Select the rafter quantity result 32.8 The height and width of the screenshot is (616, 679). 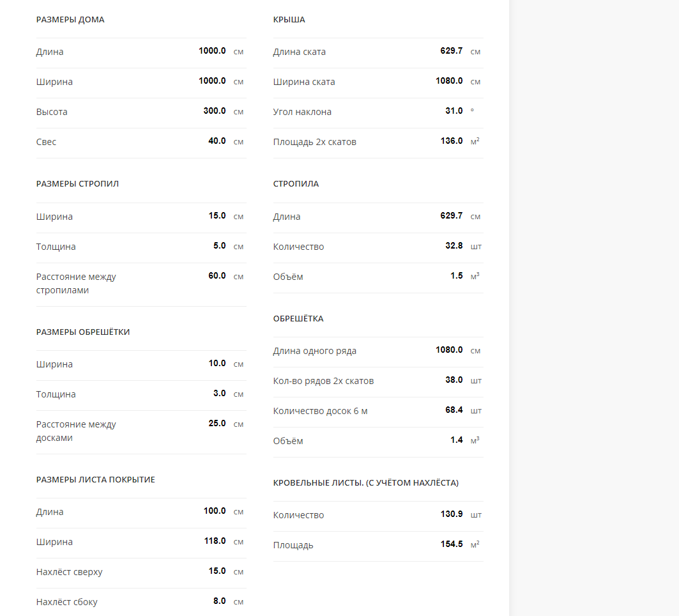(454, 245)
